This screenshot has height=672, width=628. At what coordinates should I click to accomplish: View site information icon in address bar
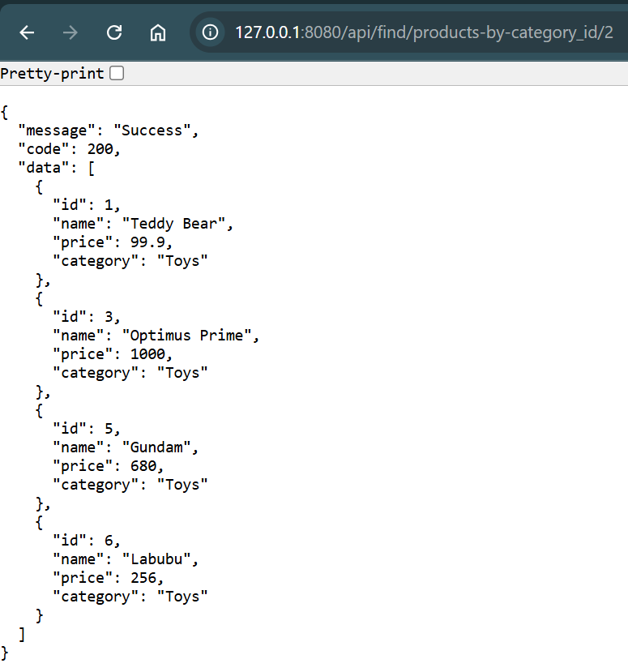(x=210, y=32)
